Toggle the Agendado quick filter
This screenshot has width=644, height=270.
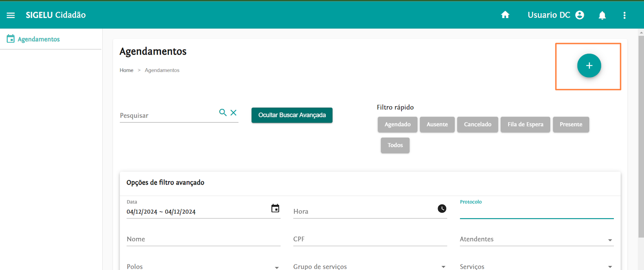point(397,125)
